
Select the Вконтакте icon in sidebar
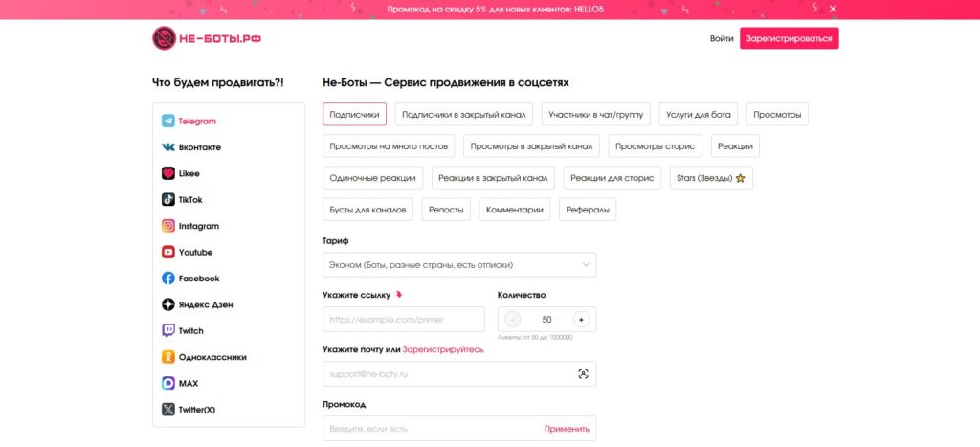(168, 147)
